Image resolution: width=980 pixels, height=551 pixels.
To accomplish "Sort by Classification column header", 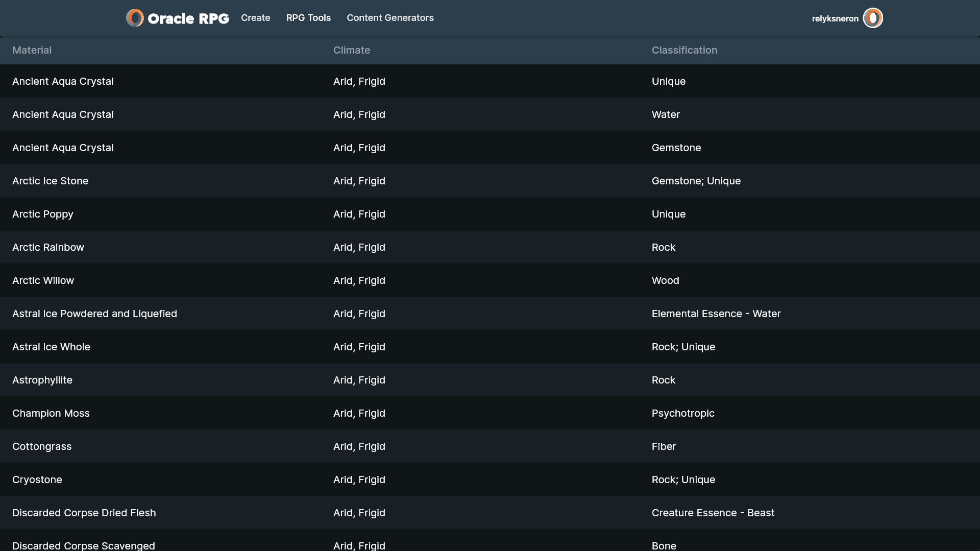I will 684,50.
